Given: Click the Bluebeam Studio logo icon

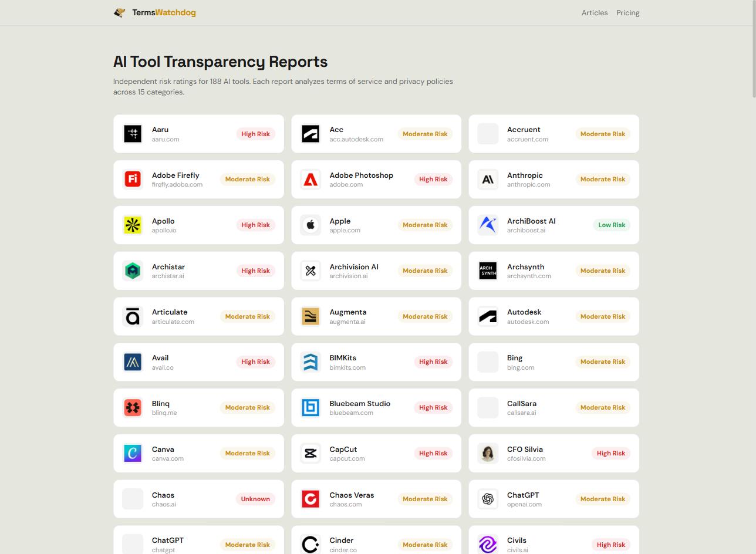Looking at the screenshot, I should tap(310, 407).
